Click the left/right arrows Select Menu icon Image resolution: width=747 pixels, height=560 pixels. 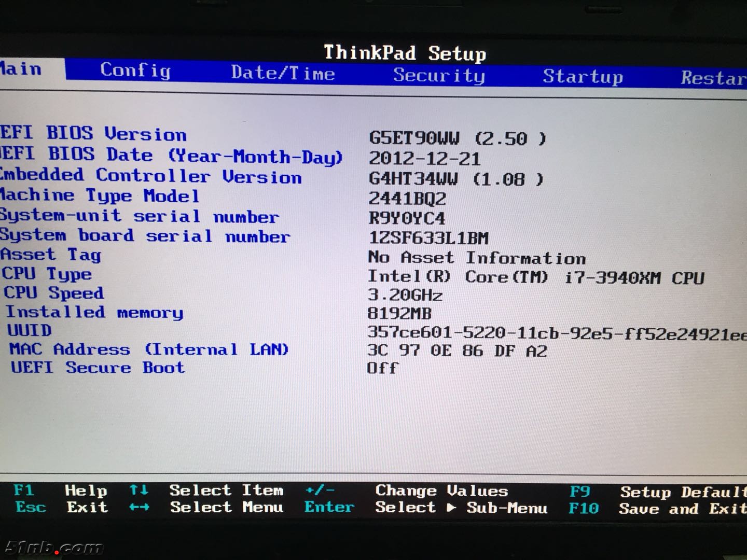tap(139, 507)
